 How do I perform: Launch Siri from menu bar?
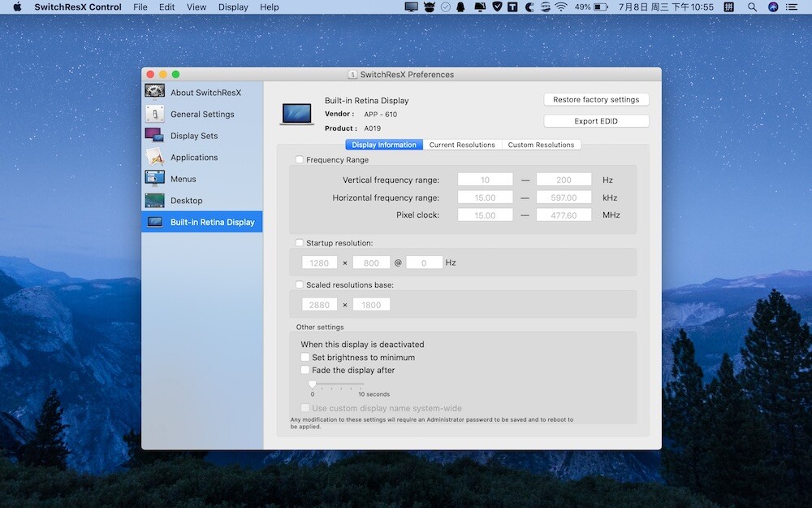(x=773, y=7)
